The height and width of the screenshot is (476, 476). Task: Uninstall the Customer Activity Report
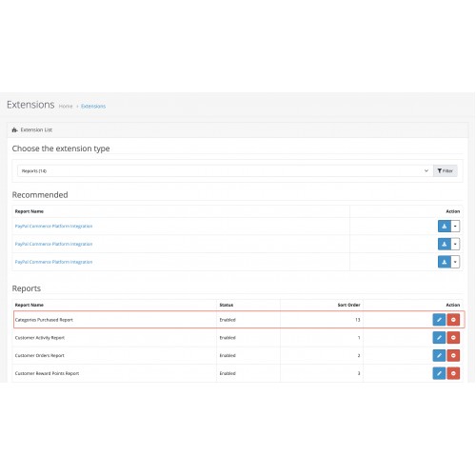(x=453, y=338)
